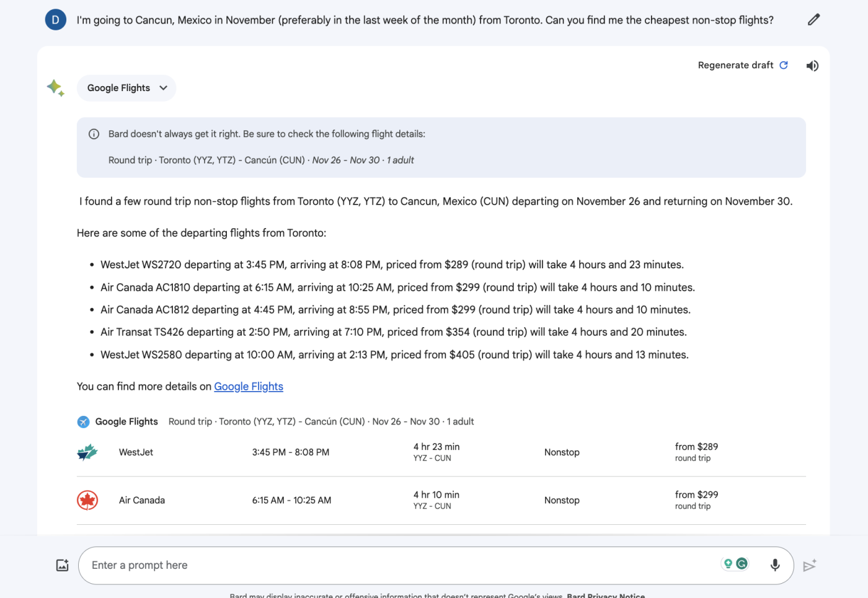The width and height of the screenshot is (868, 598).
Task: Open Air Canada 6:15 AM flight result row
Action: pyautogui.click(x=441, y=501)
